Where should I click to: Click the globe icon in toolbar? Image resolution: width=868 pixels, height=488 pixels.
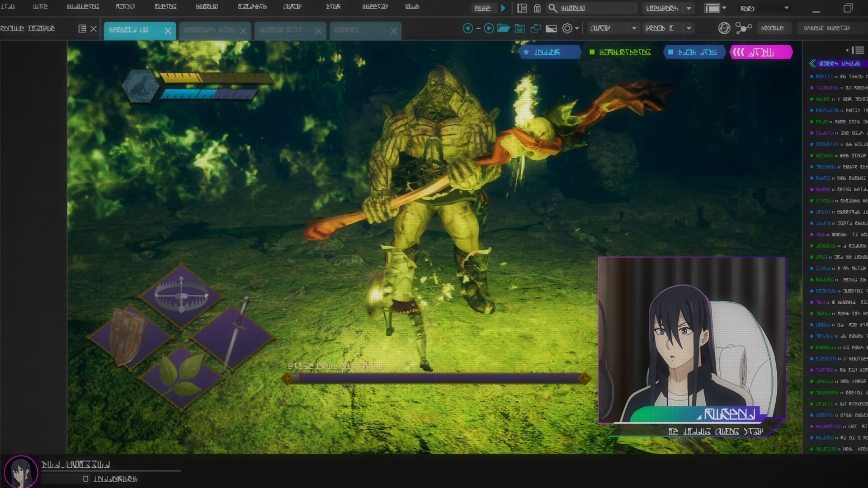click(724, 28)
